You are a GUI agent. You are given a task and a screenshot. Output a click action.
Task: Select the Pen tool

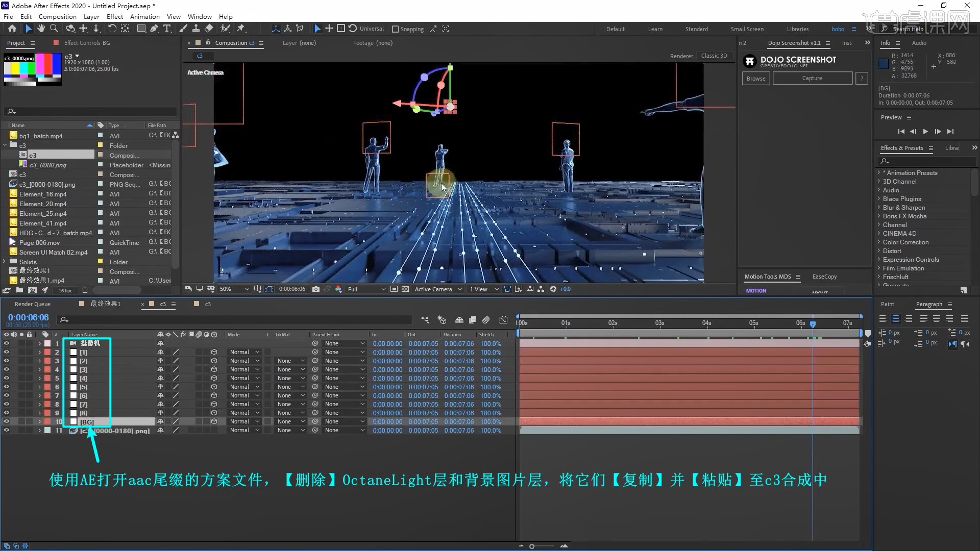[154, 29]
